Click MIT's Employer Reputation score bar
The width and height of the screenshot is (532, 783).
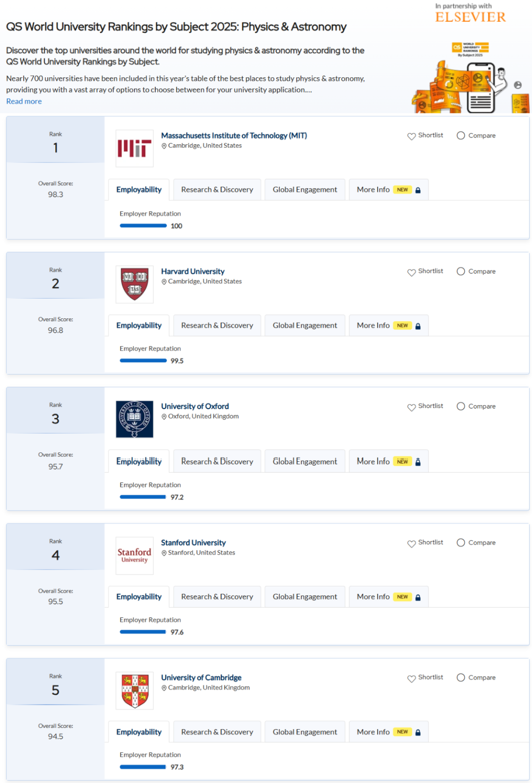[x=143, y=226]
